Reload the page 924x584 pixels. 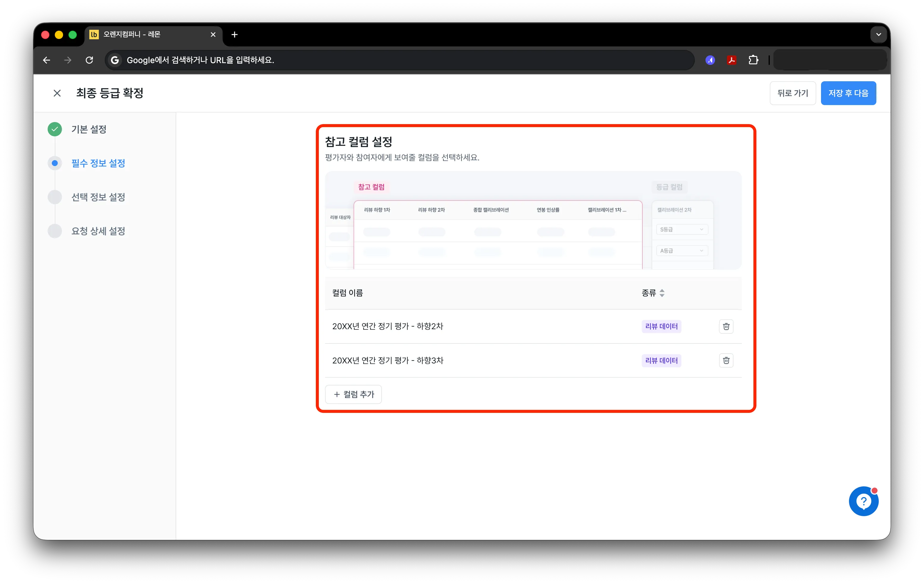(89, 60)
